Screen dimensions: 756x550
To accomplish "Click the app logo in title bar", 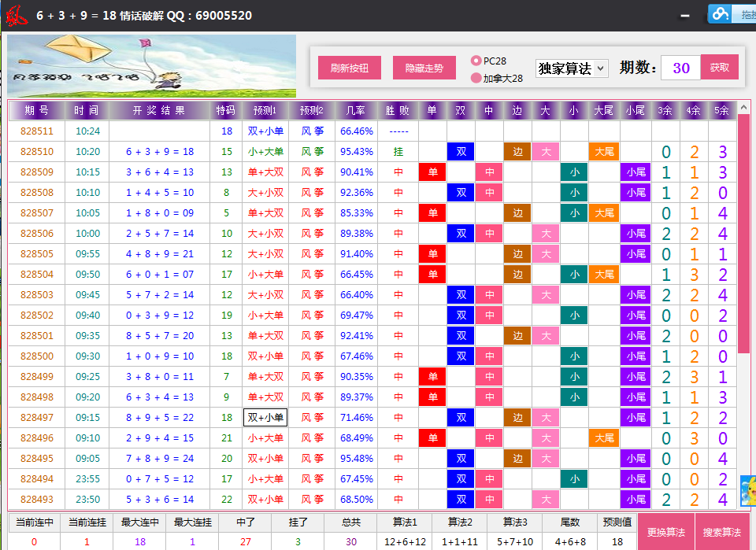I will pyautogui.click(x=16, y=15).
